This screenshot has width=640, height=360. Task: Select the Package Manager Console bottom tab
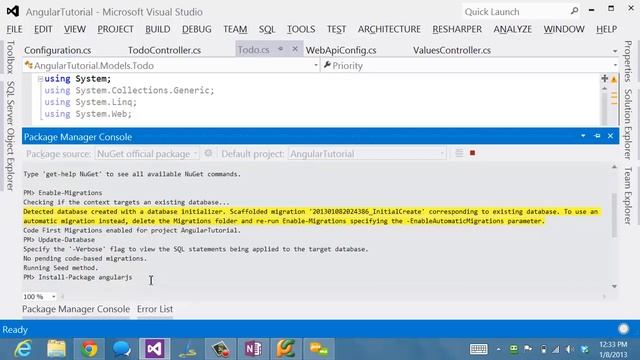click(x=76, y=309)
